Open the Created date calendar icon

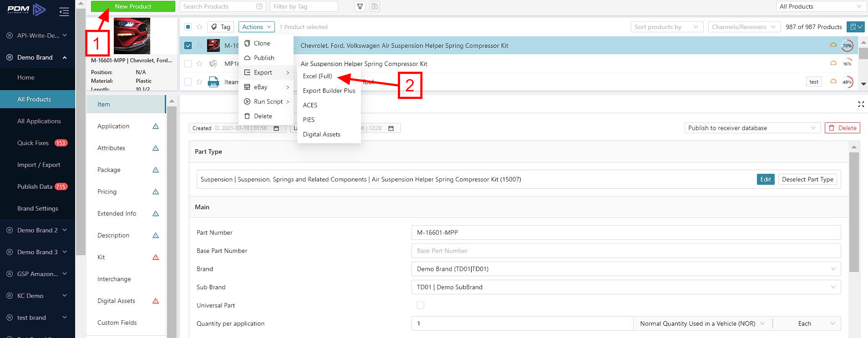point(276,128)
